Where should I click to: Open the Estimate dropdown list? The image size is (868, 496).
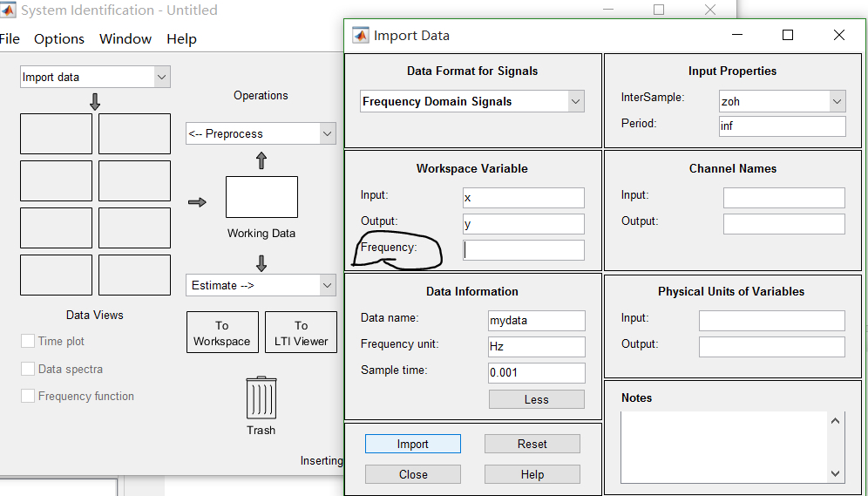[x=261, y=286]
